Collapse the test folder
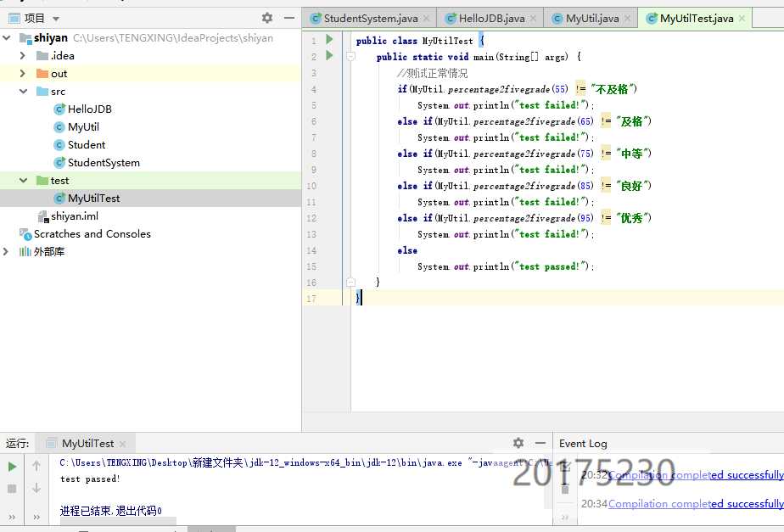 23,181
